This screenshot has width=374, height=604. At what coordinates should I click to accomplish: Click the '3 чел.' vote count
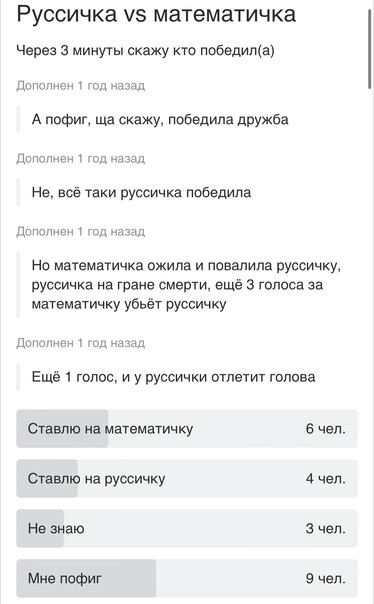(325, 528)
